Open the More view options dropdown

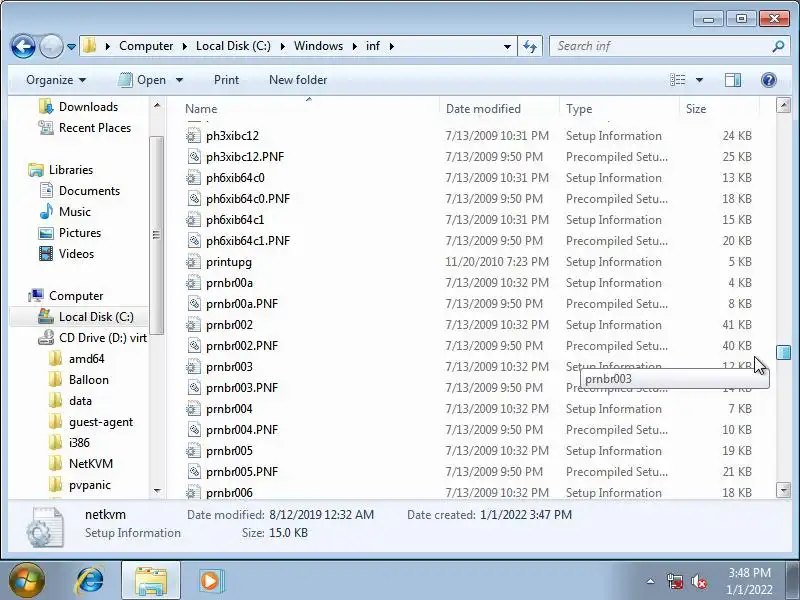[699, 80]
